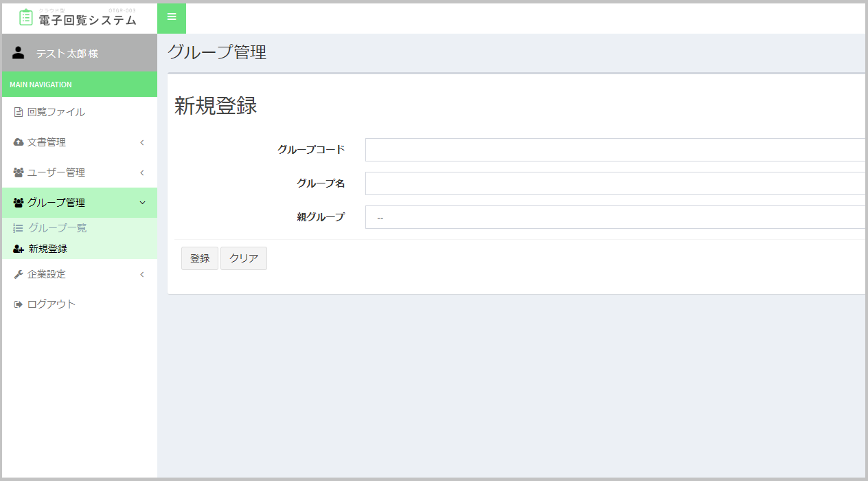This screenshot has width=868, height=481.
Task: Click the list icon beside グループ一覧
Action: [x=19, y=228]
